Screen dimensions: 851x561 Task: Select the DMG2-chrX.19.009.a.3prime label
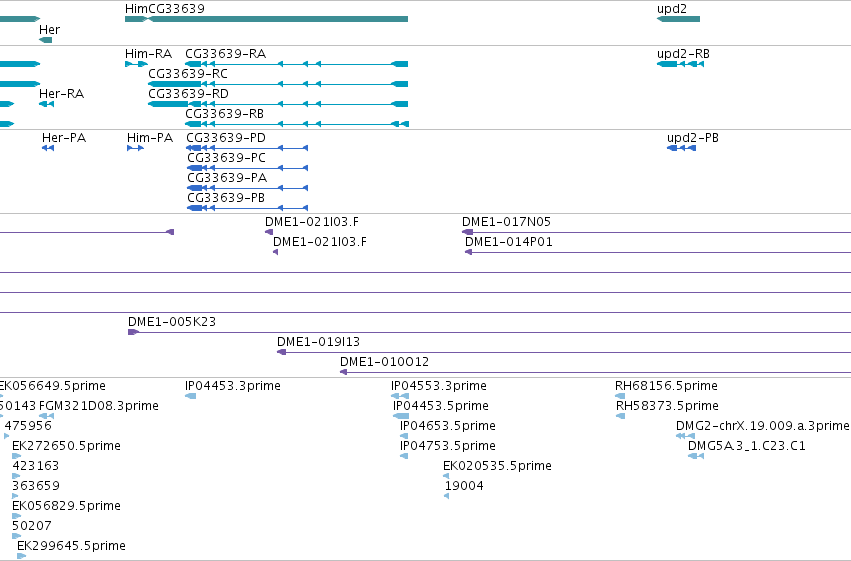[763, 426]
